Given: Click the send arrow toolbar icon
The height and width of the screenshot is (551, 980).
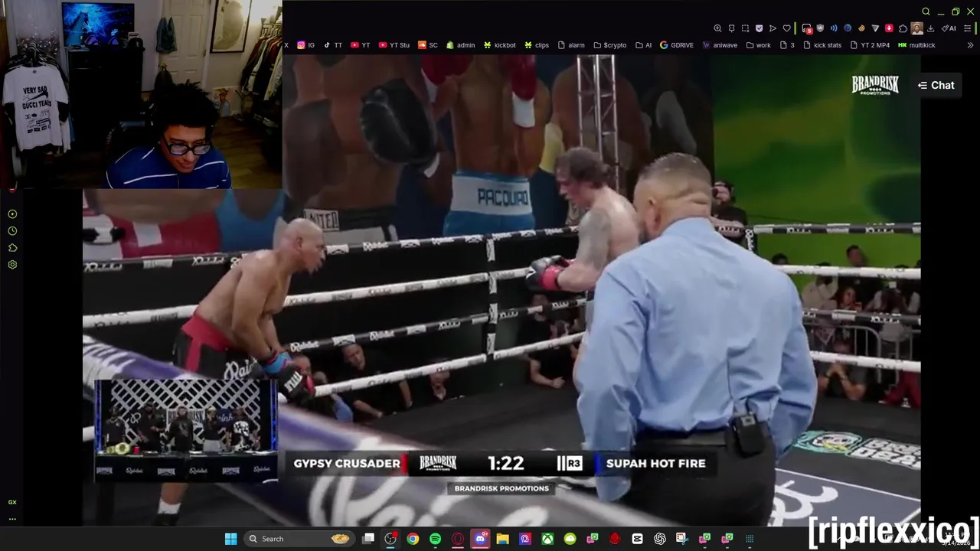Looking at the screenshot, I should (x=773, y=28).
